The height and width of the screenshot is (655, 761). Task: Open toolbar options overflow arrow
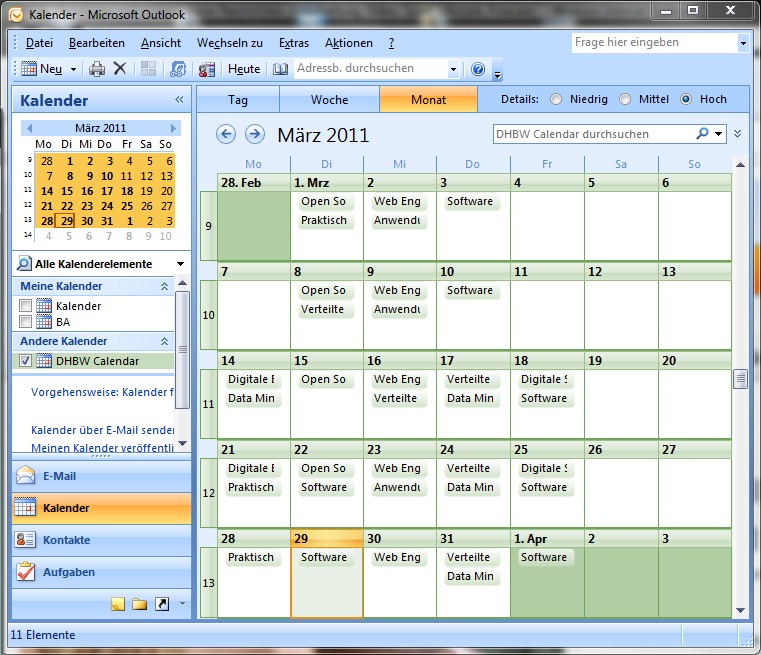point(497,74)
